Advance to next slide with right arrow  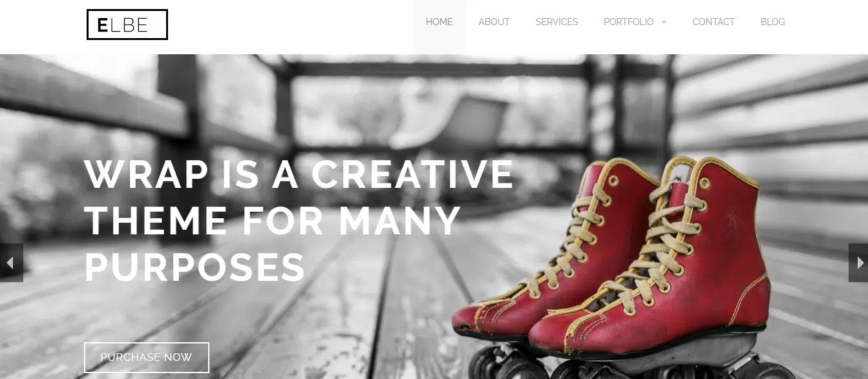coord(858,263)
